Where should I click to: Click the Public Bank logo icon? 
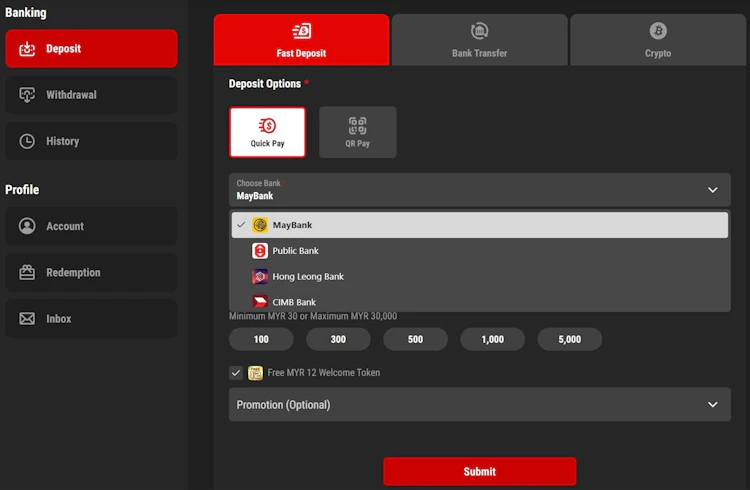click(260, 251)
